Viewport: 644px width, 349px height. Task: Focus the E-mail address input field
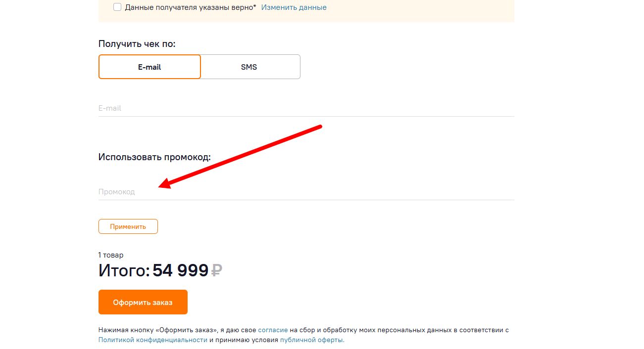[306, 108]
